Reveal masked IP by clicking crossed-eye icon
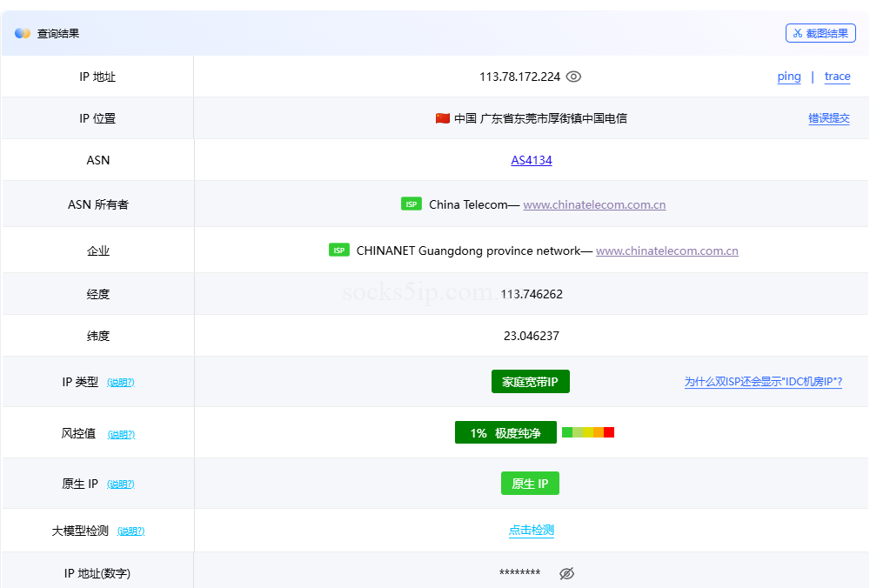Viewport: 870px width, 588px height. tap(566, 573)
